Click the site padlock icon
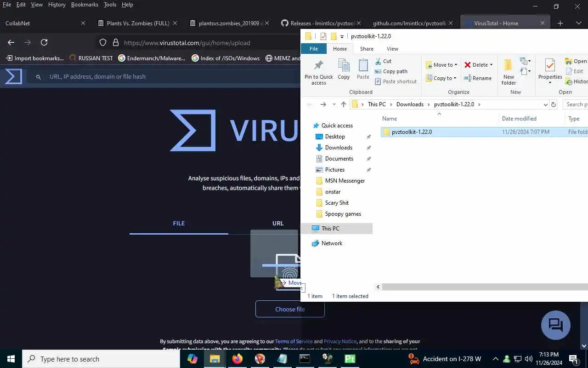Image resolution: width=588 pixels, height=368 pixels. click(115, 42)
